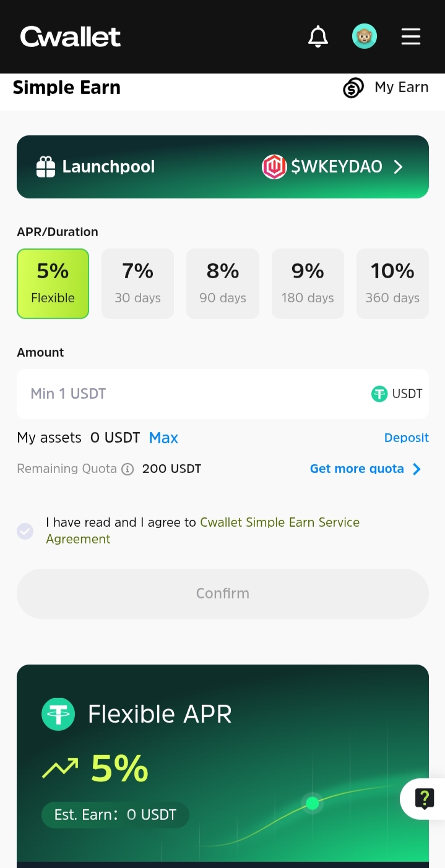
Task: Click the Remaining Quota info icon
Action: pyautogui.click(x=127, y=469)
